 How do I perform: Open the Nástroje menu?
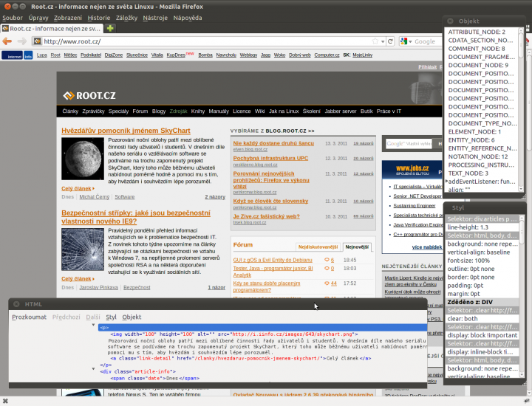click(155, 18)
